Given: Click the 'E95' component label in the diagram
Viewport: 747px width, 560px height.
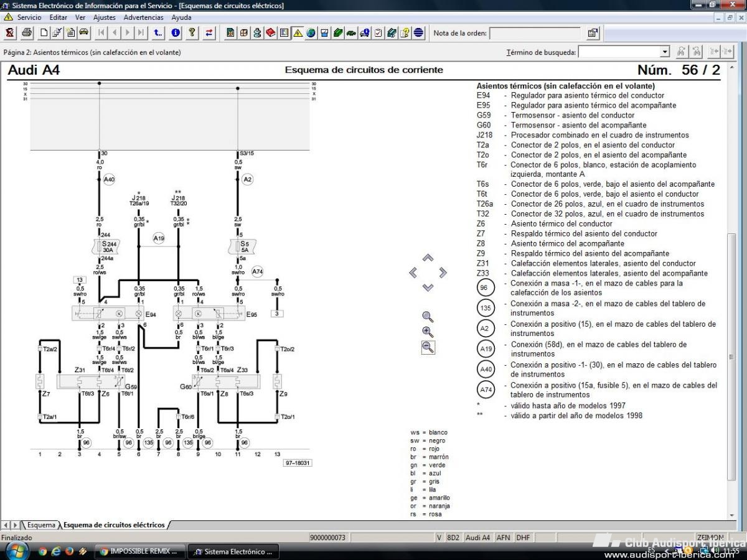Looking at the screenshot, I should tap(251, 315).
